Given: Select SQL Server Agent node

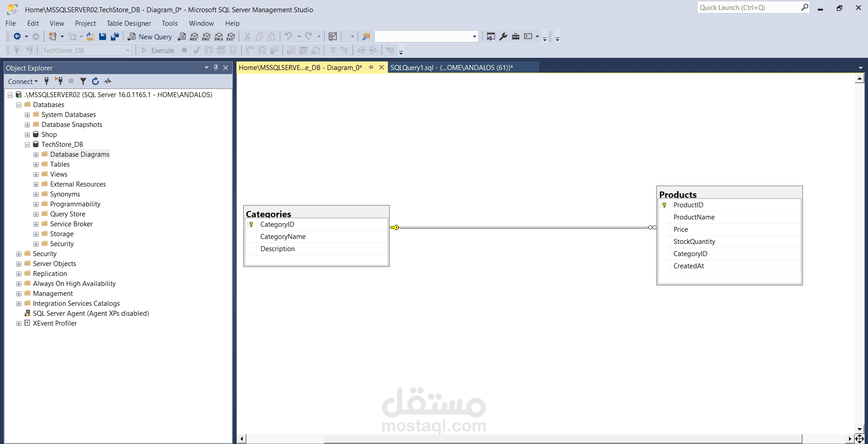Looking at the screenshot, I should [x=91, y=313].
